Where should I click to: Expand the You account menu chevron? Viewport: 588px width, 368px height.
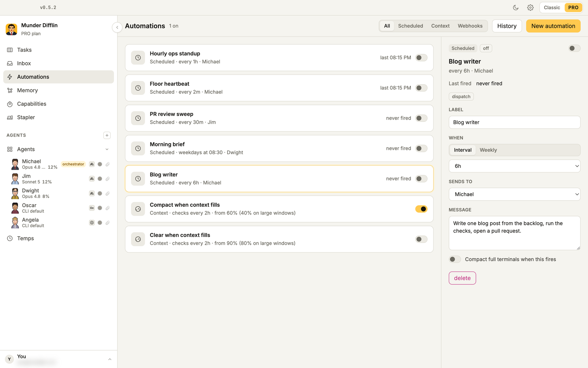click(x=110, y=359)
